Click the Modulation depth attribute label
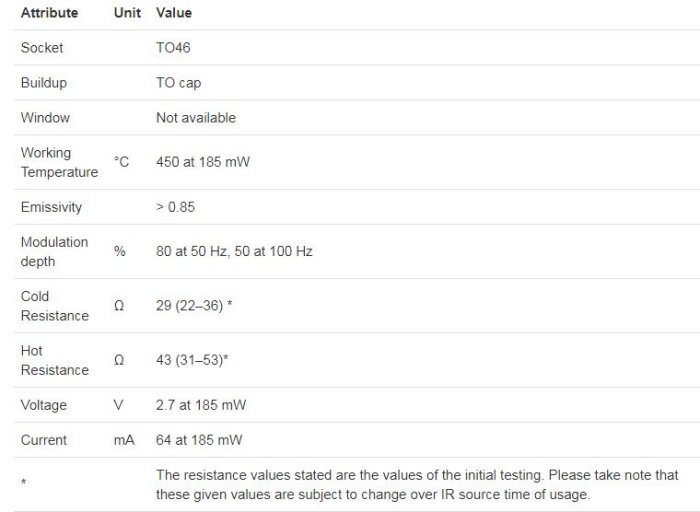Image resolution: width=700 pixels, height=512 pixels. [x=54, y=251]
